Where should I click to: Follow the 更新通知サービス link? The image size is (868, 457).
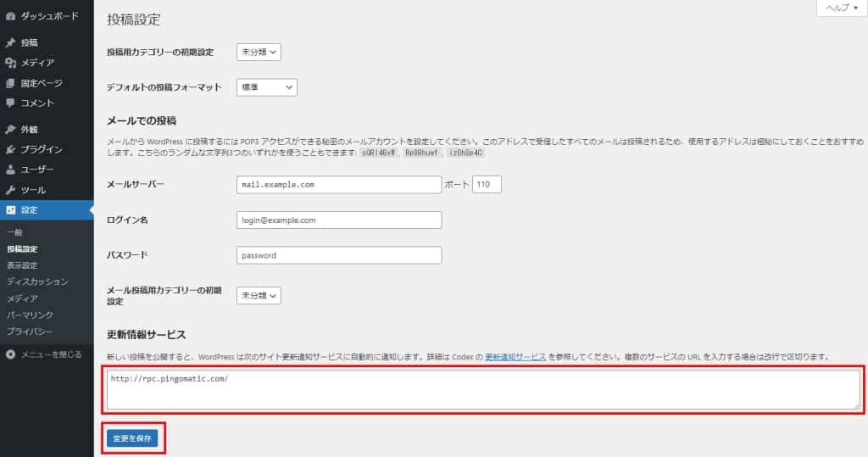[515, 357]
